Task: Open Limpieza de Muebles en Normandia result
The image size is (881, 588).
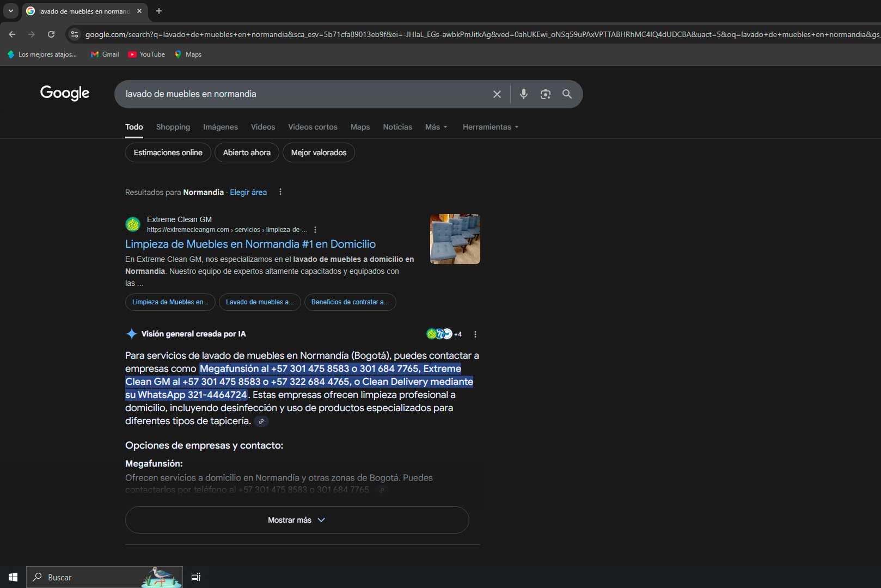Action: pyautogui.click(x=250, y=244)
